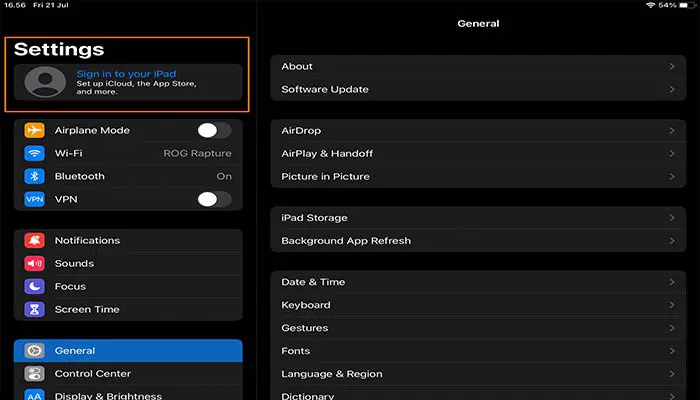
Task: Open iPad Storage using its chevron
Action: (672, 218)
